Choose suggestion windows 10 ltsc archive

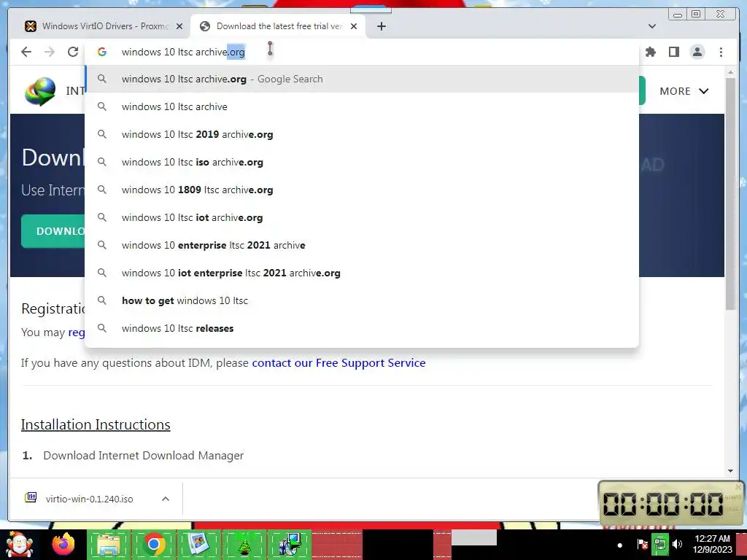(362, 106)
